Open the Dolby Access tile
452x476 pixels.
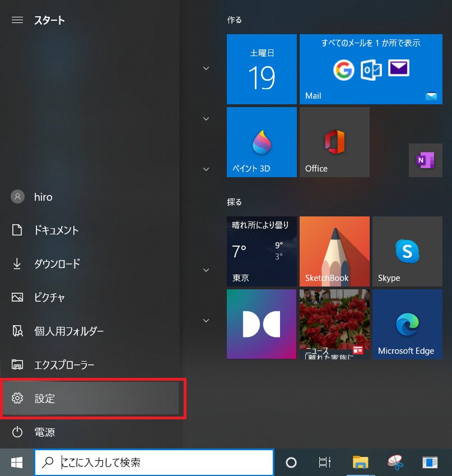click(262, 324)
